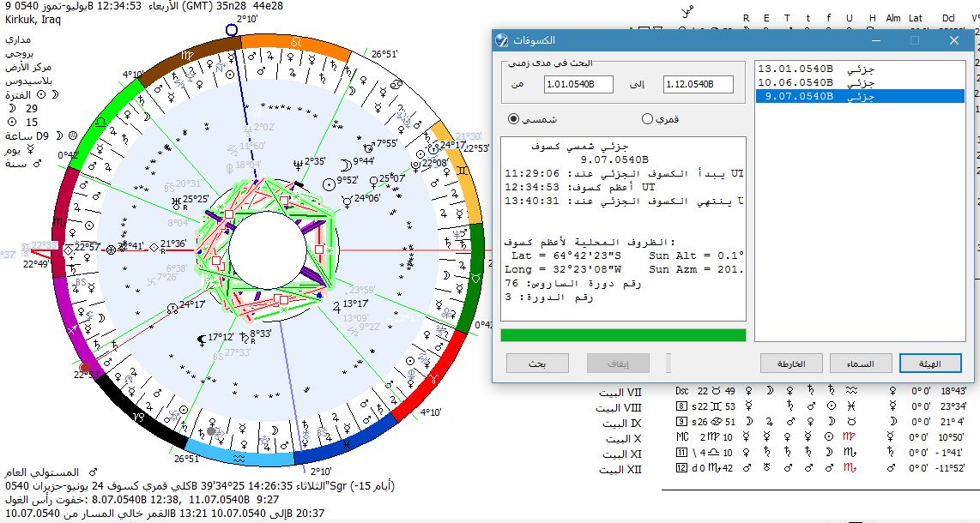The height and width of the screenshot is (523, 980).
Task: Click the Moon crescent labeled 9°44'
Action: 346,165
